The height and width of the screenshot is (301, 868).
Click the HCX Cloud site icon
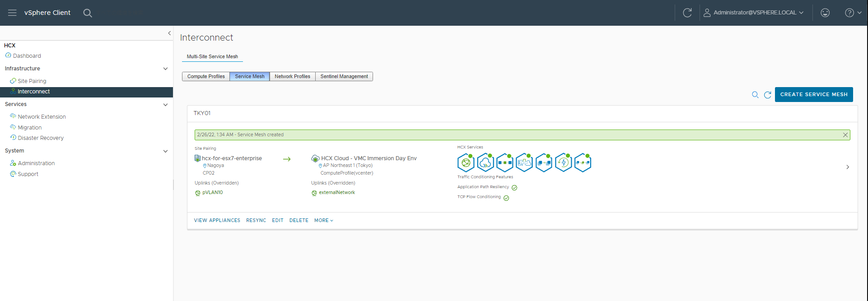(315, 158)
